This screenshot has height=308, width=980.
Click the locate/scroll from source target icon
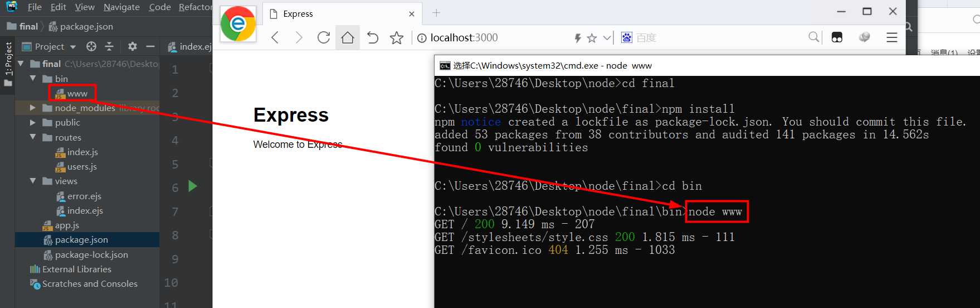point(91,46)
